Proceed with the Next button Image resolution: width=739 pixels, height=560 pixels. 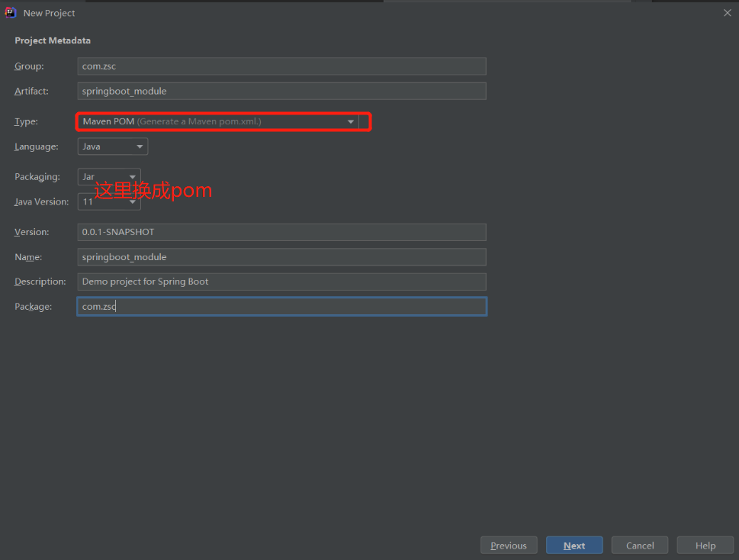click(x=574, y=546)
